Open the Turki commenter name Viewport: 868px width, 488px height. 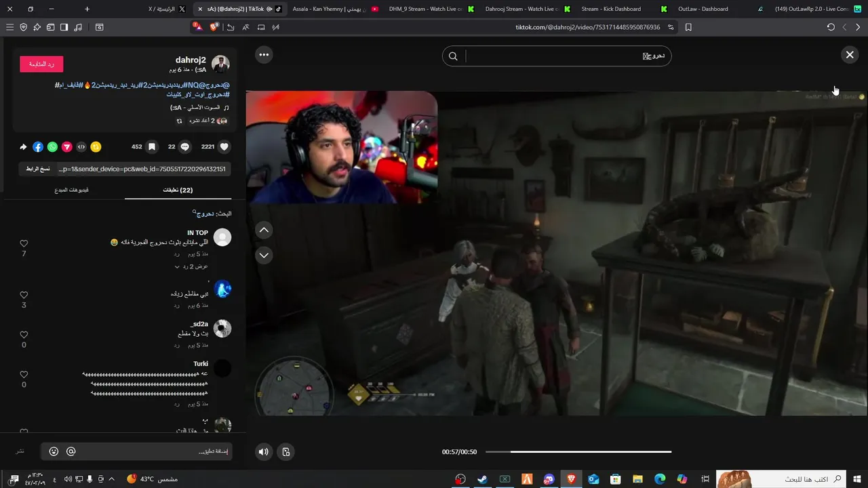click(x=201, y=364)
